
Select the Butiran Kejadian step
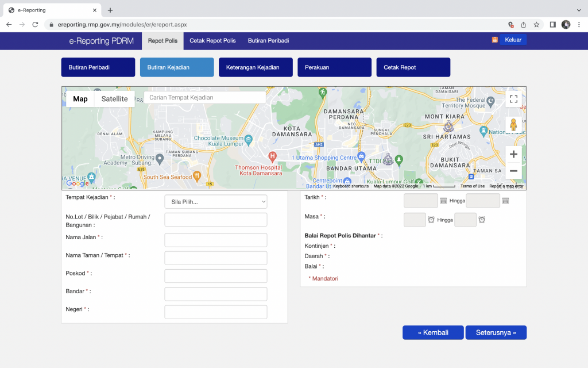177,67
